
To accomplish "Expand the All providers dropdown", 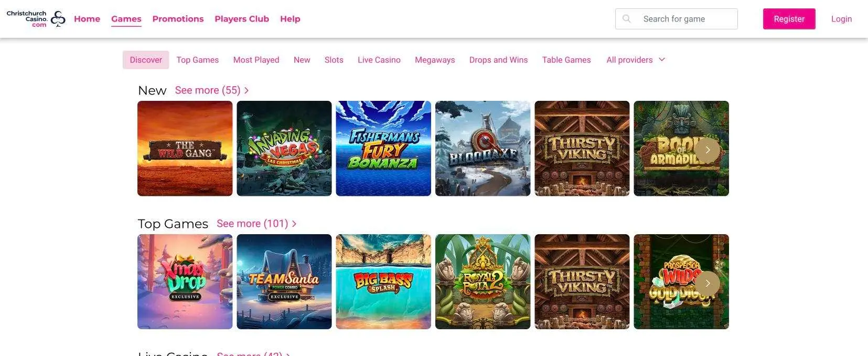I will point(635,60).
